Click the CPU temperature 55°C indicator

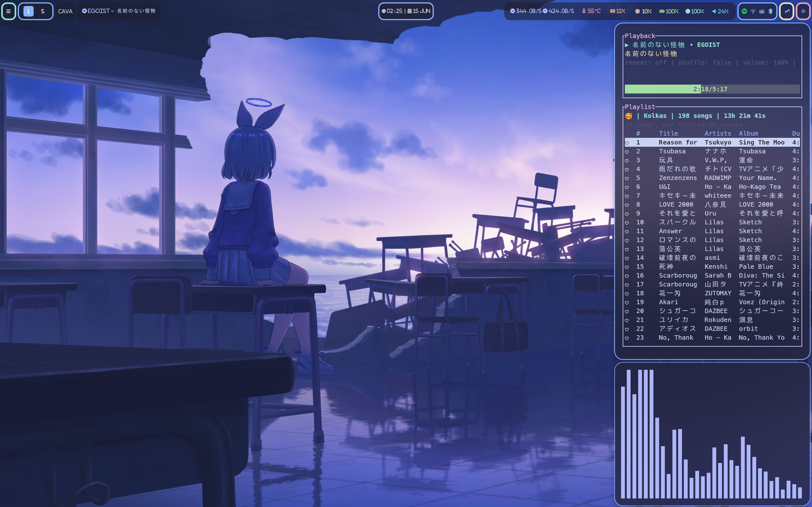[x=591, y=11]
